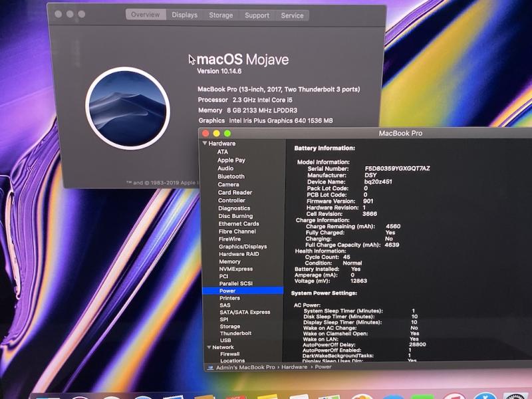Click the Full Charge Capacity value 4639
Image resolution: width=532 pixels, height=399 pixels.
[x=392, y=245]
